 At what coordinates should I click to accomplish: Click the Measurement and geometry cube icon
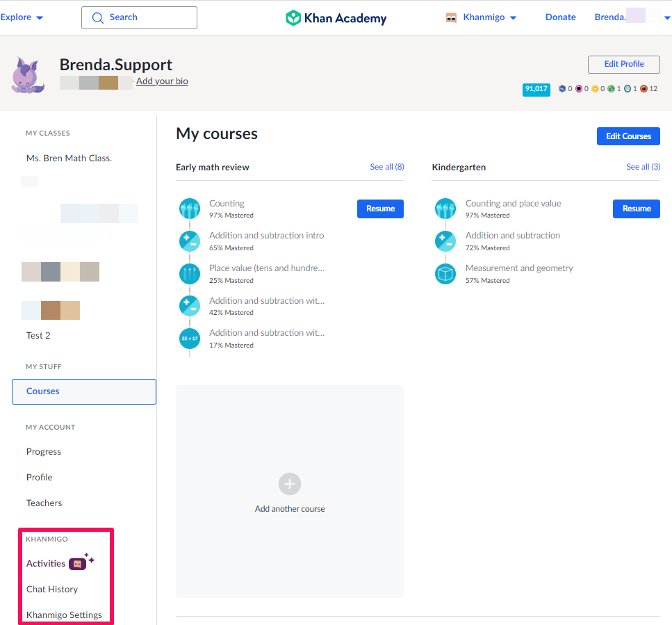445,274
